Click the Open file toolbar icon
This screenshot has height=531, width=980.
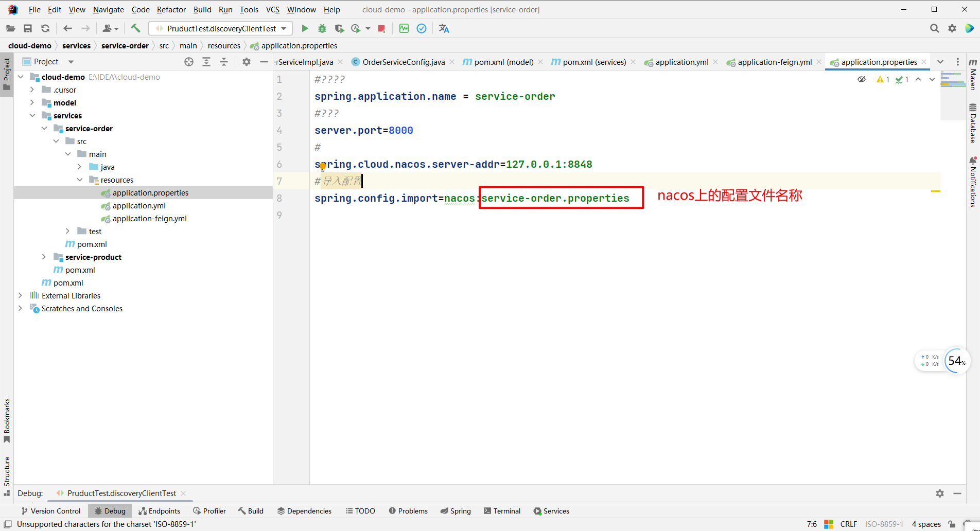(x=10, y=29)
